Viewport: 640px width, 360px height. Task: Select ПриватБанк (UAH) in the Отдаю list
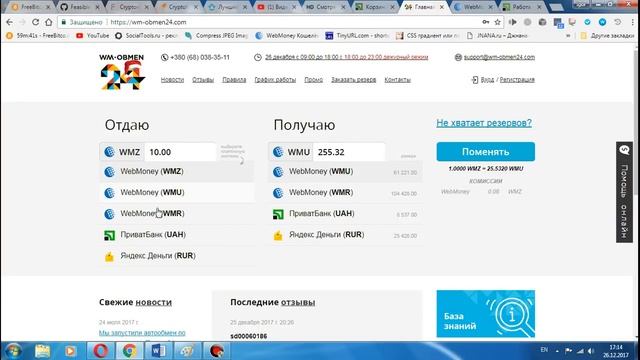176,235
